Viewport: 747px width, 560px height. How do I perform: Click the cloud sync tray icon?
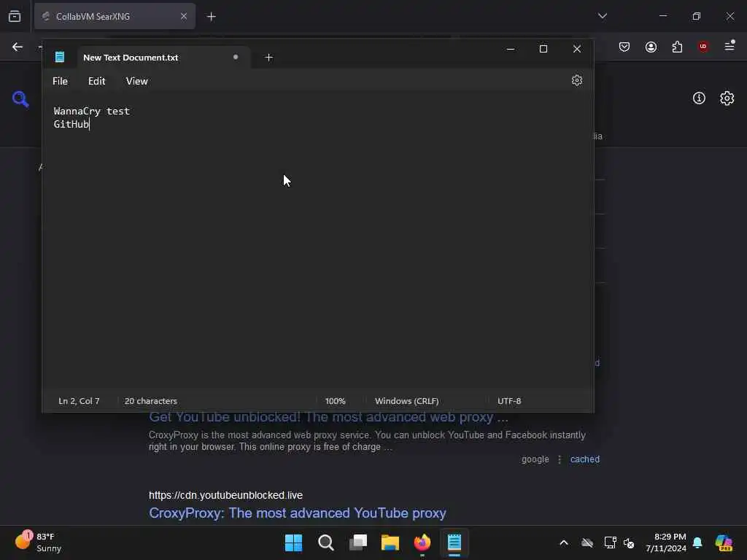click(x=587, y=542)
